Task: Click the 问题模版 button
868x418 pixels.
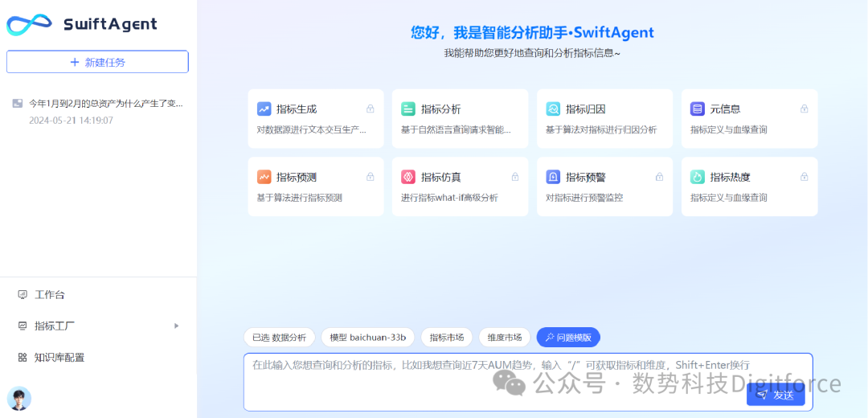Action: coord(568,337)
